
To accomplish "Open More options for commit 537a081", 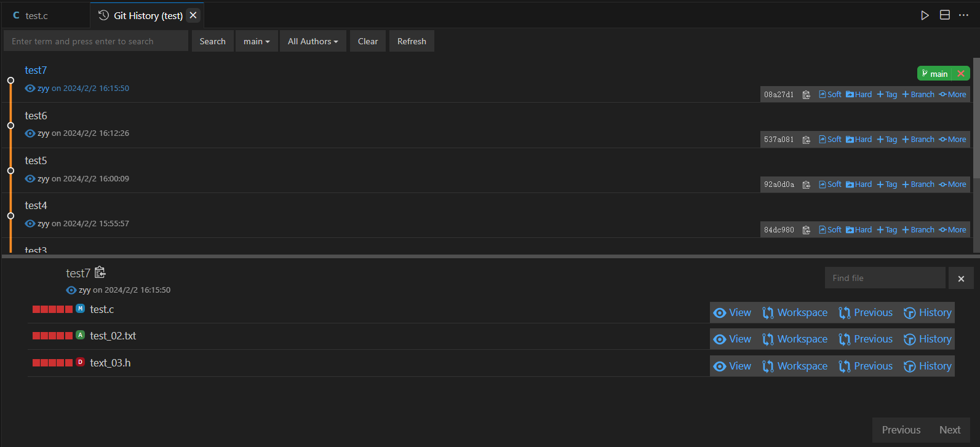I will [x=952, y=140].
